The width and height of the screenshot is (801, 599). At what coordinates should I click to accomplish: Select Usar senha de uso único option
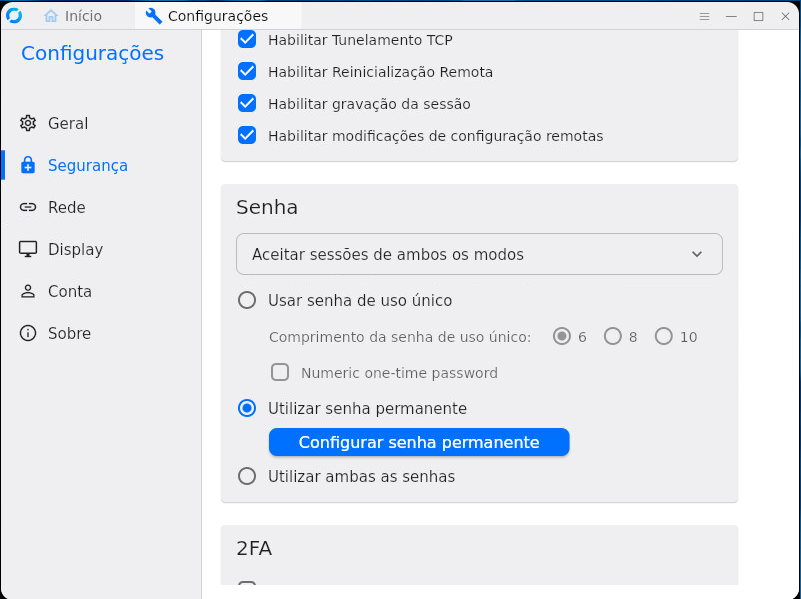[247, 299]
